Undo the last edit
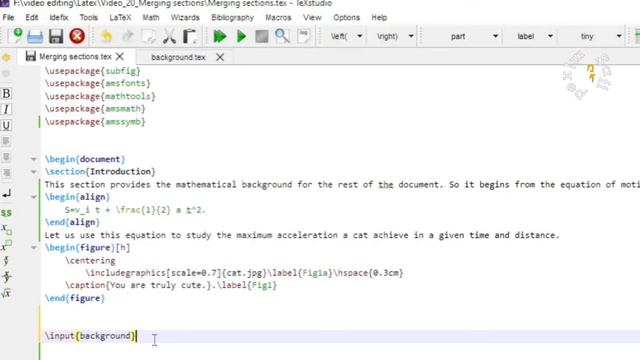The height and width of the screenshot is (360, 640). tap(107, 36)
